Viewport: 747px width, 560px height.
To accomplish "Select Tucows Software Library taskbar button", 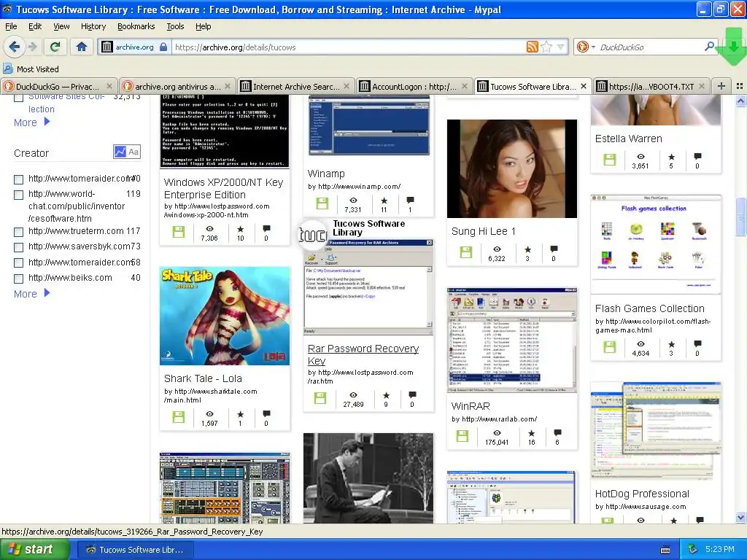I will pos(135,549).
